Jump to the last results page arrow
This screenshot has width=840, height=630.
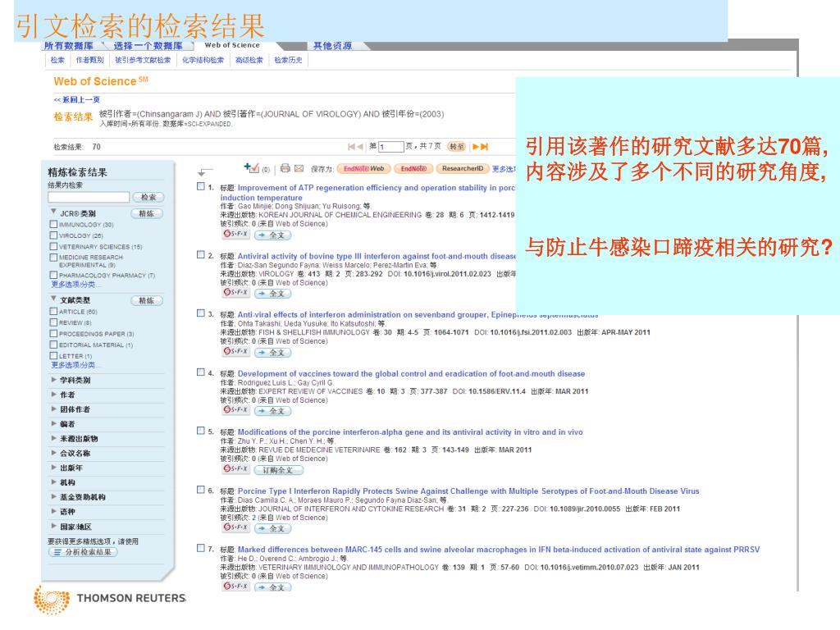(484, 146)
